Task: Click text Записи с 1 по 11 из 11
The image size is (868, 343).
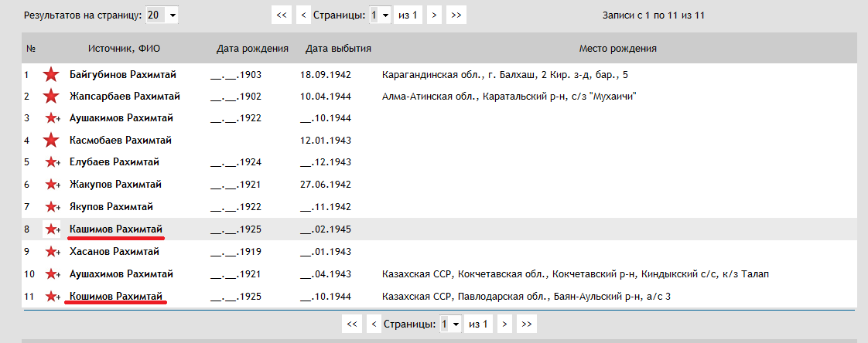Action: coord(653,15)
